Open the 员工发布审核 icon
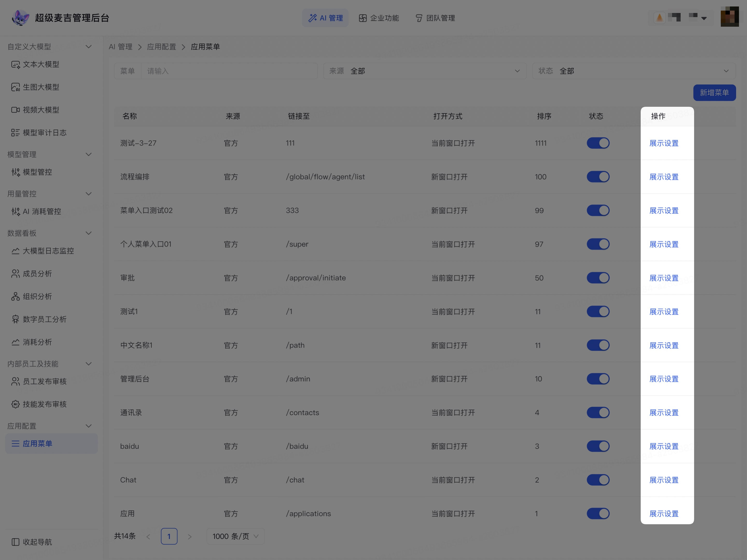The image size is (747, 560). click(x=16, y=381)
